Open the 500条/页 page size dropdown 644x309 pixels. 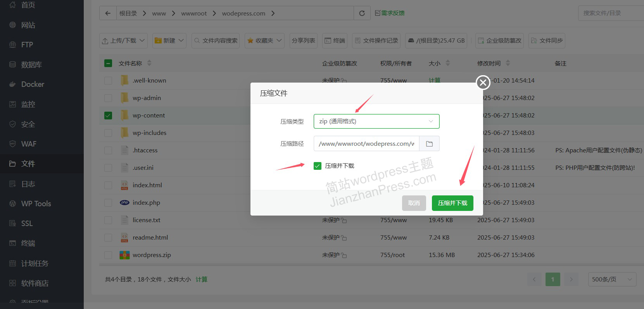pyautogui.click(x=612, y=279)
